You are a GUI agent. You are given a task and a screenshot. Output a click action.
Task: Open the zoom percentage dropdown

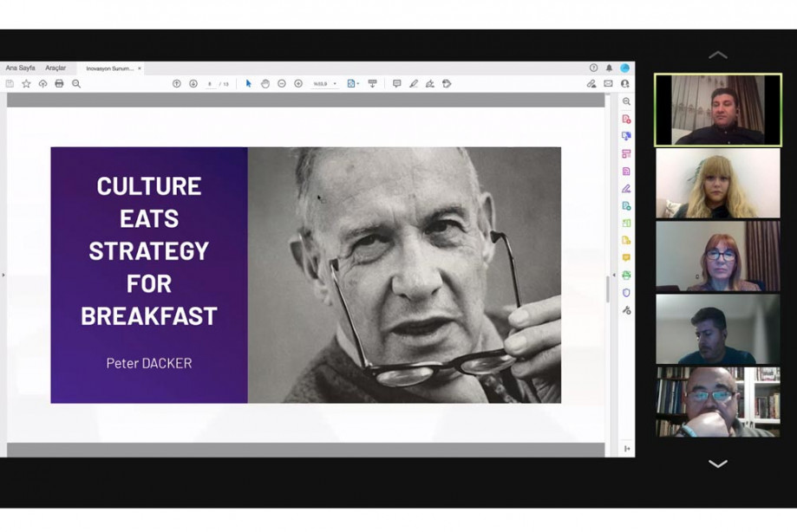(326, 84)
